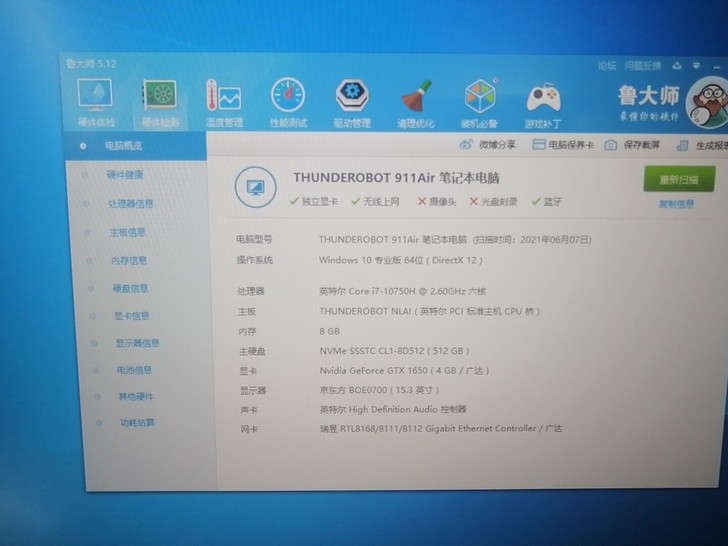Open 清理优化 cleanup broom icon
This screenshot has height=546, width=728.
(x=416, y=104)
